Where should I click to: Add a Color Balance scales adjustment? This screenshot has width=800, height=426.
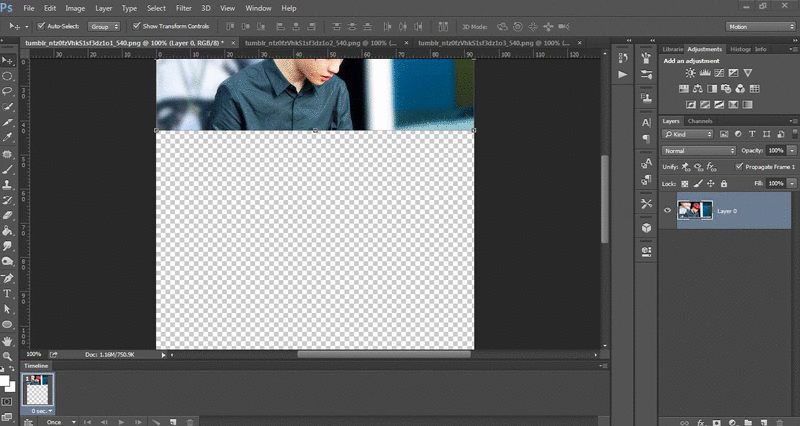click(697, 89)
